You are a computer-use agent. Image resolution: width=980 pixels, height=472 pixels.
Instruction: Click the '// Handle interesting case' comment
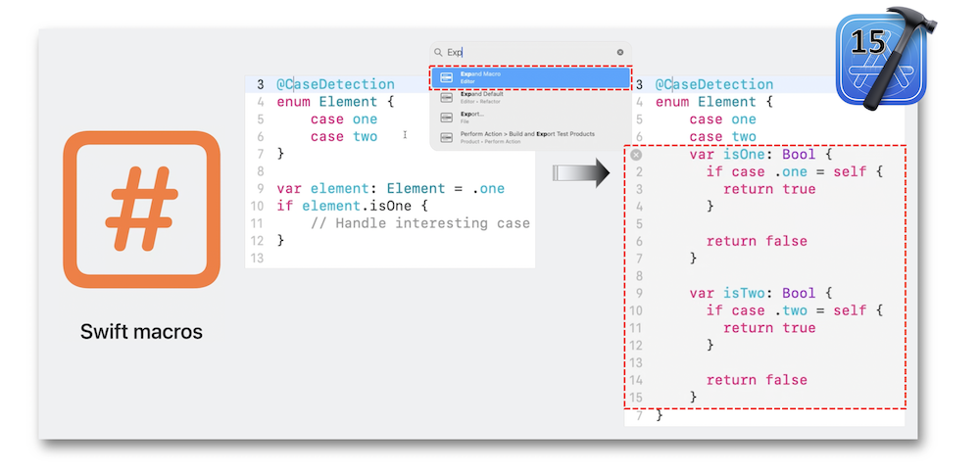[420, 223]
